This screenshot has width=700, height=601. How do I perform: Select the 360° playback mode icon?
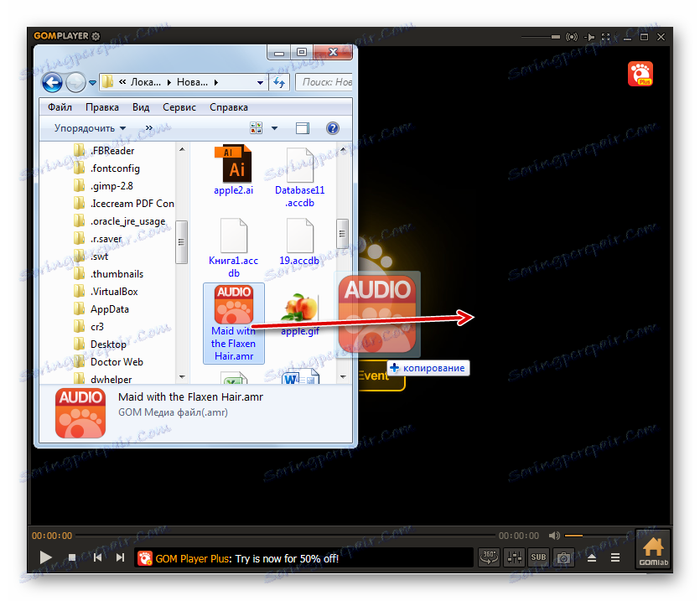point(489,557)
